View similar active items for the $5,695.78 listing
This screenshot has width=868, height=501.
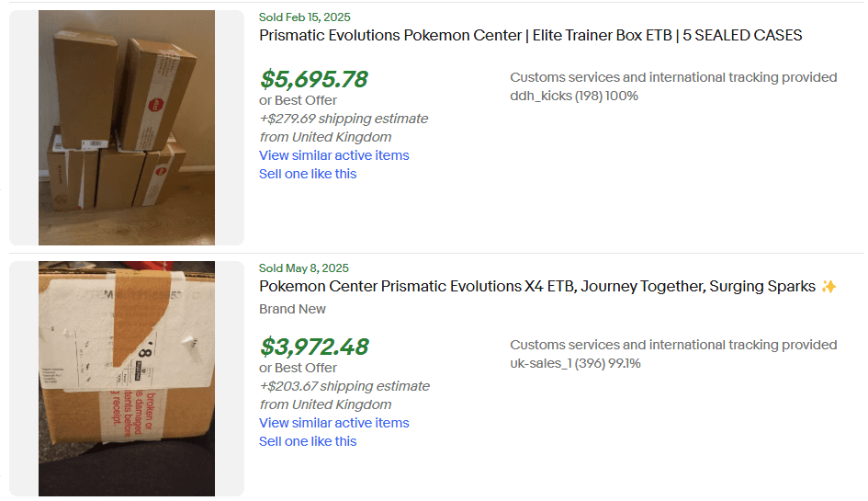(333, 155)
